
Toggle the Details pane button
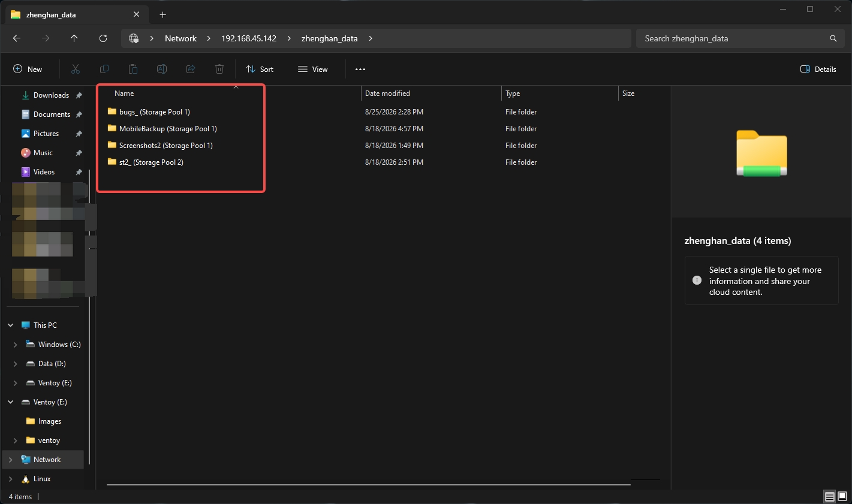[818, 70]
